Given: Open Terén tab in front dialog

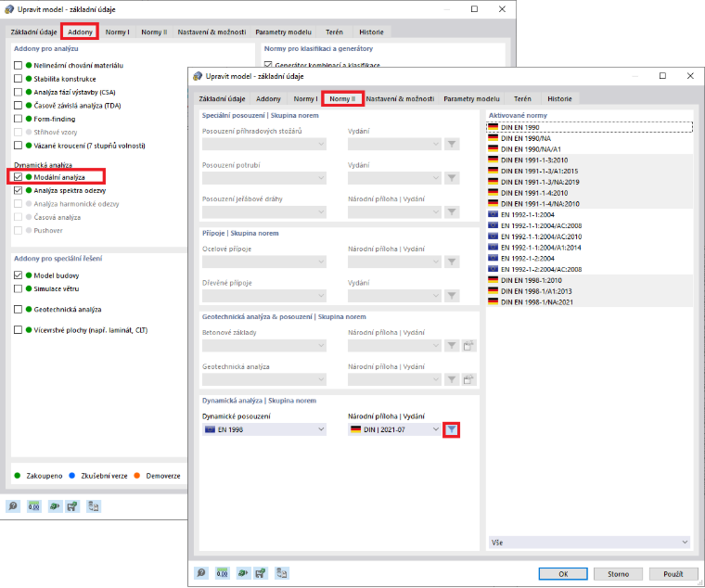Looking at the screenshot, I should (522, 98).
